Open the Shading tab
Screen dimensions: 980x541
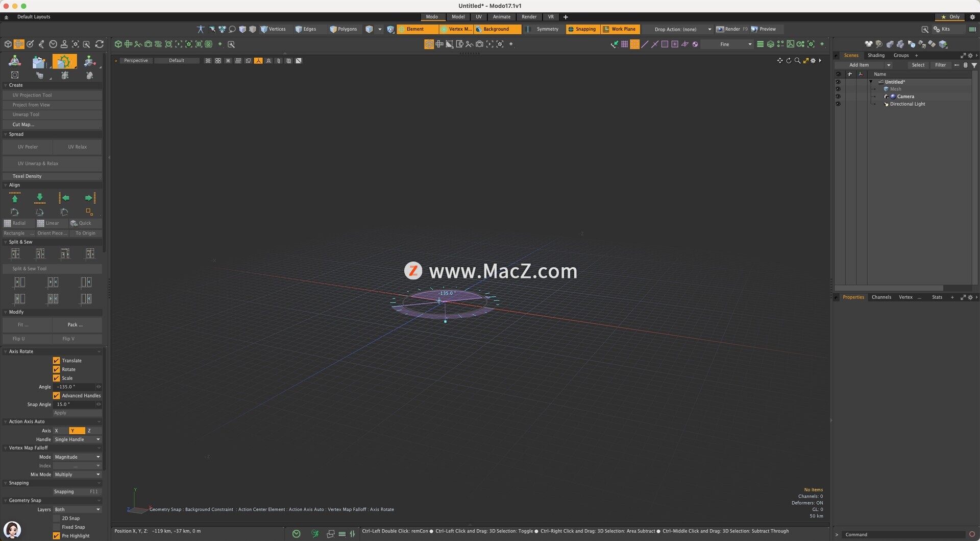coord(876,55)
